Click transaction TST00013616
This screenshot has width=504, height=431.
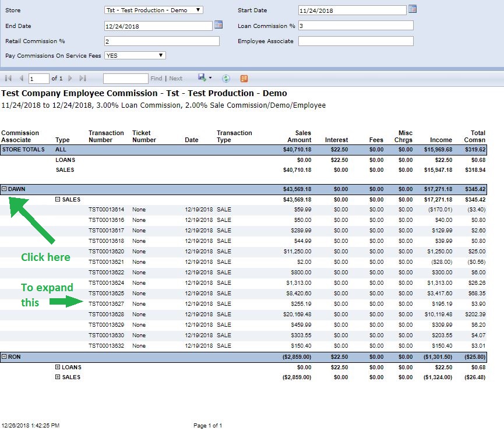107,220
